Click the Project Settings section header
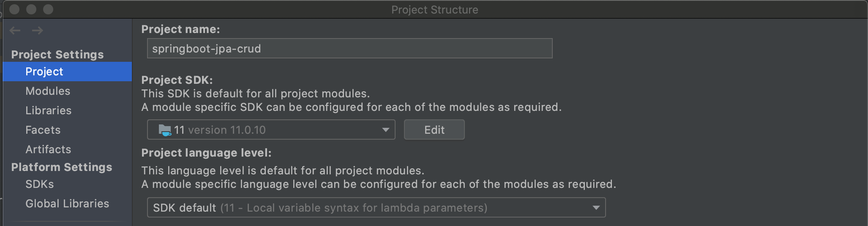 [57, 55]
